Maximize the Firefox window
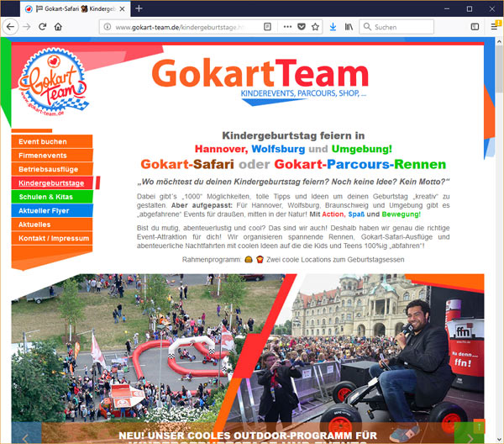 point(470,8)
